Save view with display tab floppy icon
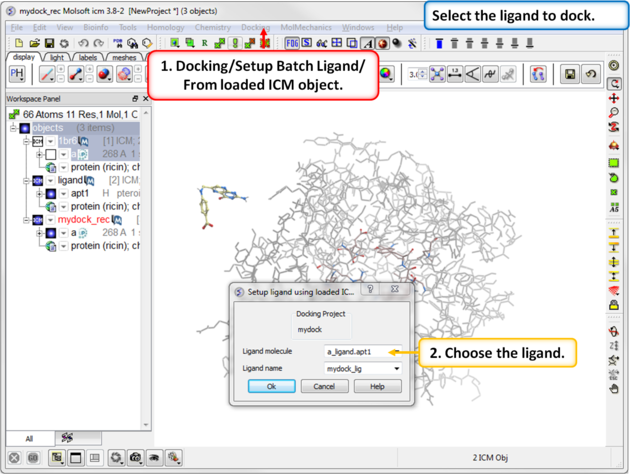 (570, 74)
